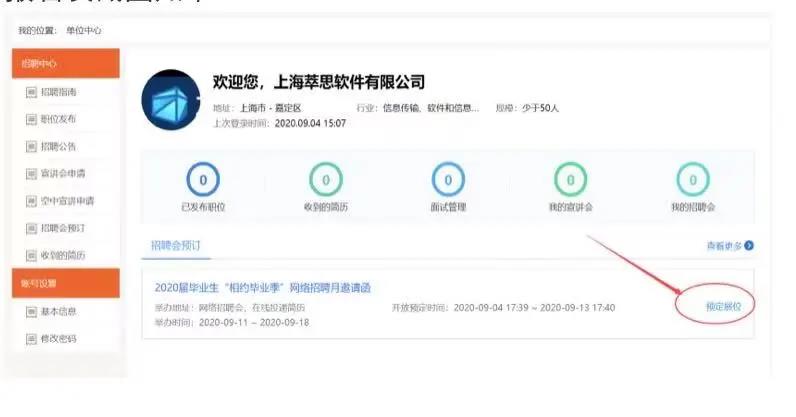Click the icon beside 职位发布
This screenshot has width=796, height=417.
32,119
